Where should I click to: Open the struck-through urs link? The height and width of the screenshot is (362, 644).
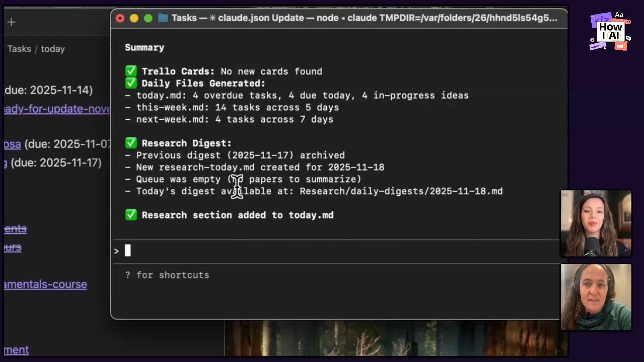click(13, 247)
